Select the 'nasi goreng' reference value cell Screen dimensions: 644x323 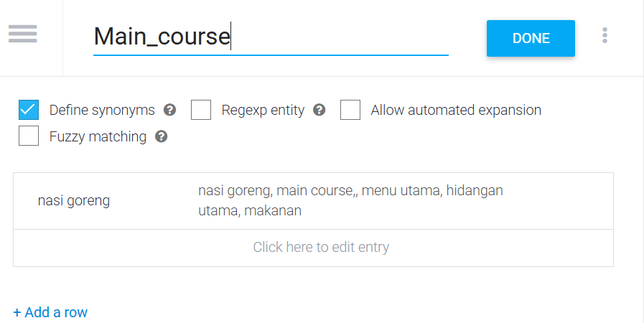[x=74, y=201]
